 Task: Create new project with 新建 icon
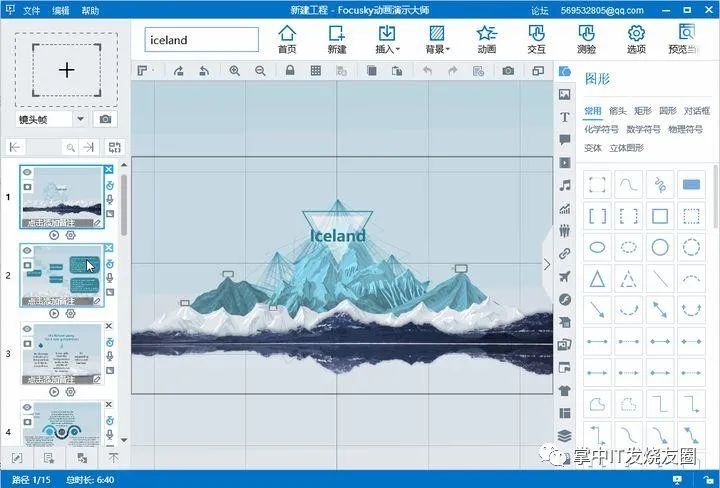(x=337, y=39)
